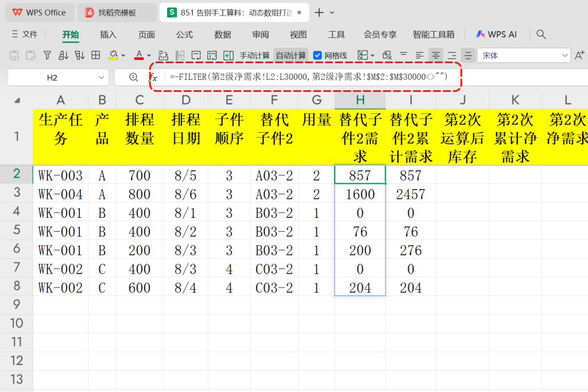Switch to the 审阅 ribbon tab
Image resolution: width=588 pixels, height=392 pixels.
(x=261, y=34)
